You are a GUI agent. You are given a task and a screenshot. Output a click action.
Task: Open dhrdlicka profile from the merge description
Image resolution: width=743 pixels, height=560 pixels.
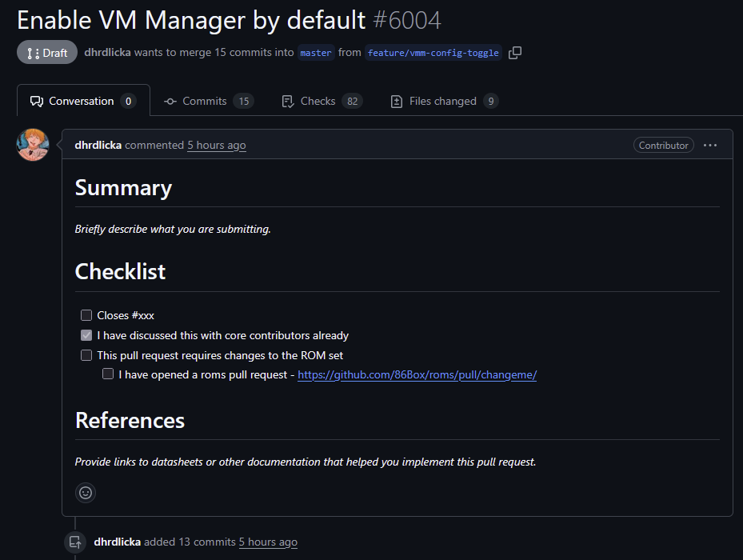107,52
